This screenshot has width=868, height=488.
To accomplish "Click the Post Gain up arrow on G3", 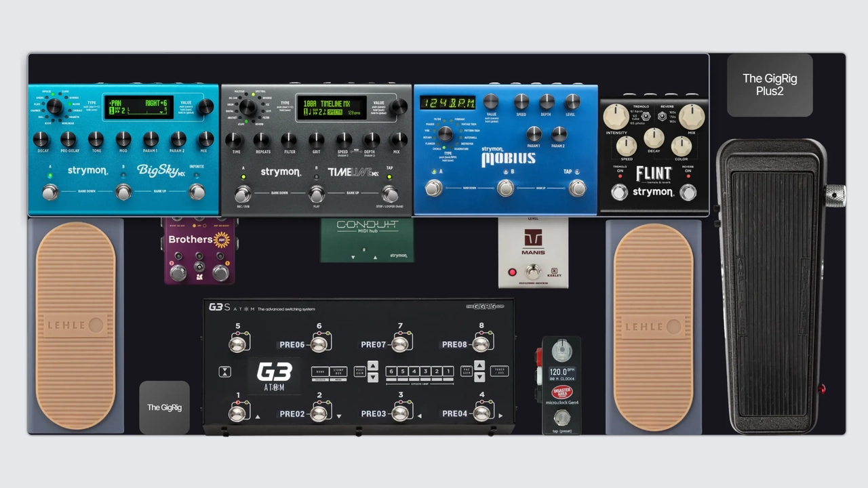I will [x=372, y=367].
